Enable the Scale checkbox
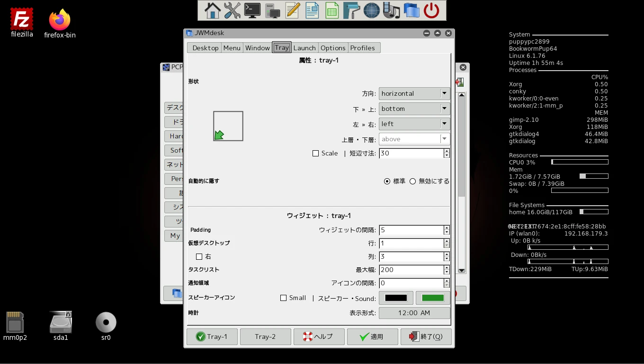The height and width of the screenshot is (364, 644). 316,154
